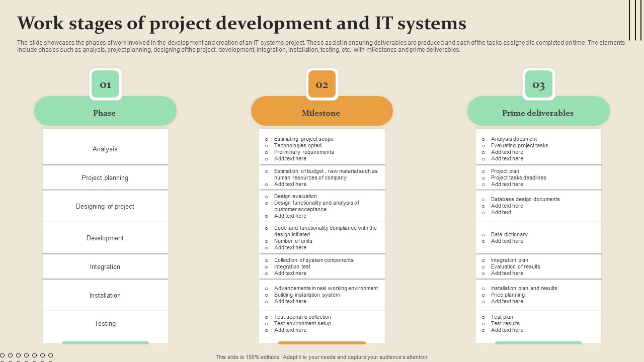Select 'Test environment setup' bullet
This screenshot has height=362, width=644.
(x=302, y=323)
